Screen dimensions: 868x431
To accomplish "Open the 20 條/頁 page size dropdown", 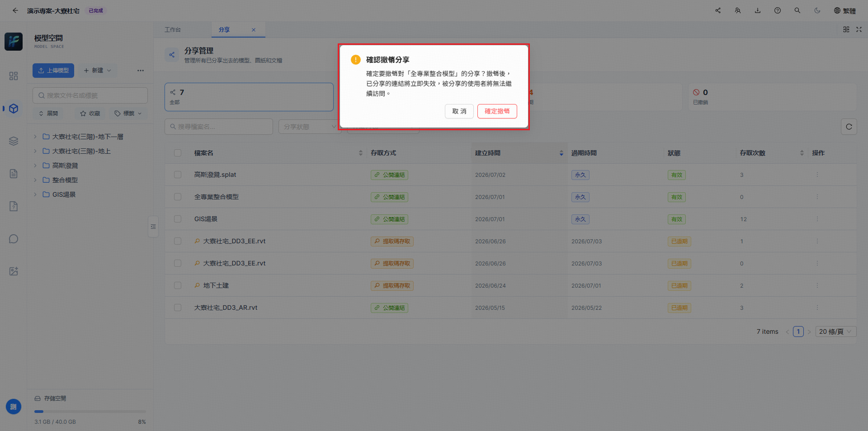I will point(836,332).
